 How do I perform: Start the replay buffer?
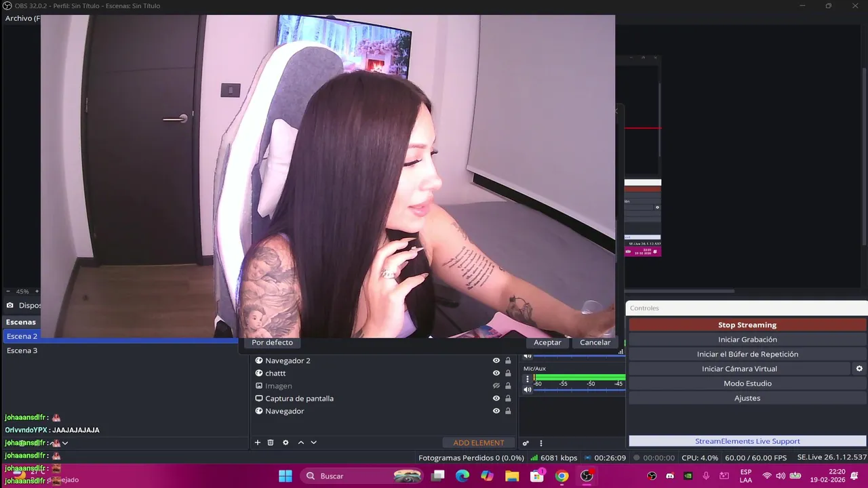point(747,354)
